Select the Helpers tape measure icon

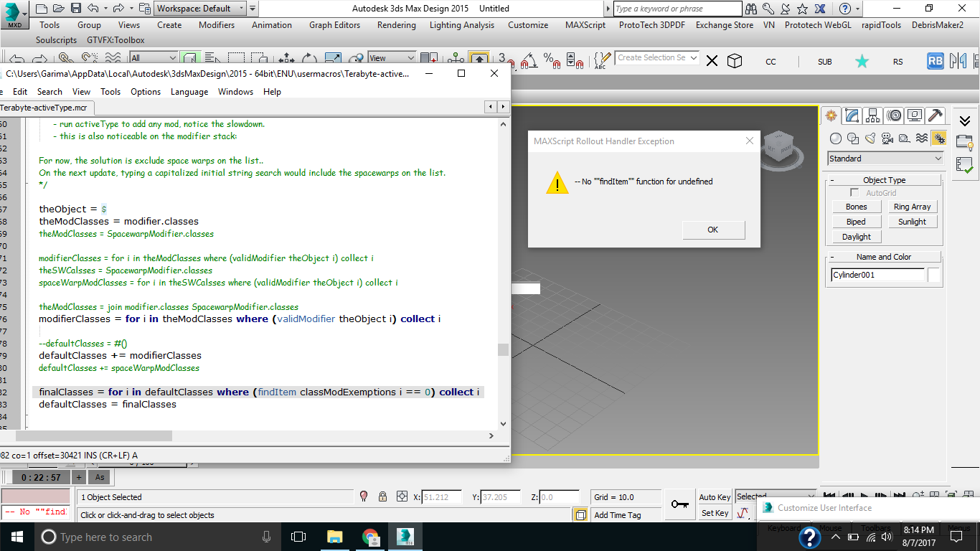(904, 138)
